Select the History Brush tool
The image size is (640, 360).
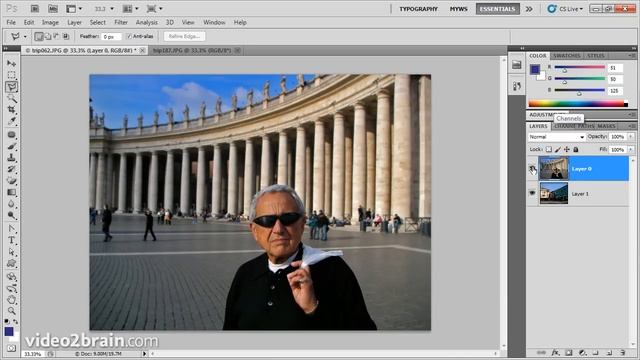[x=11, y=169]
